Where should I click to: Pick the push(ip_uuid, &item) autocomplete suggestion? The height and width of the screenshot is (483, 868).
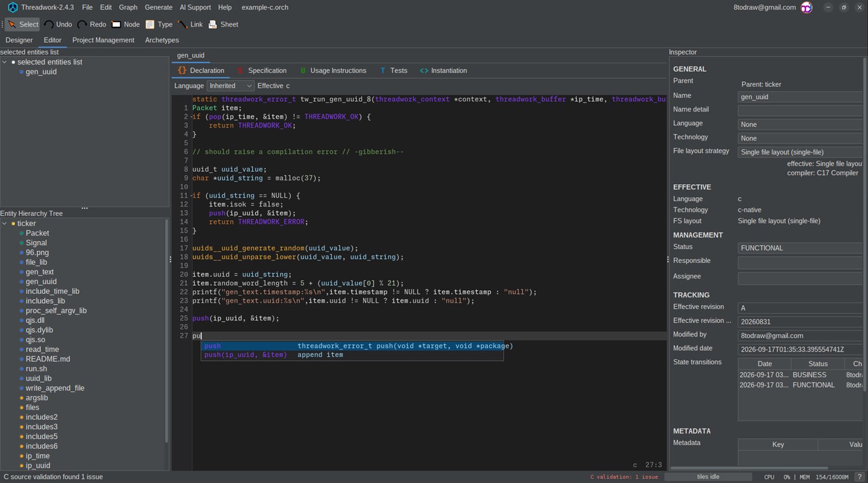(x=352, y=355)
